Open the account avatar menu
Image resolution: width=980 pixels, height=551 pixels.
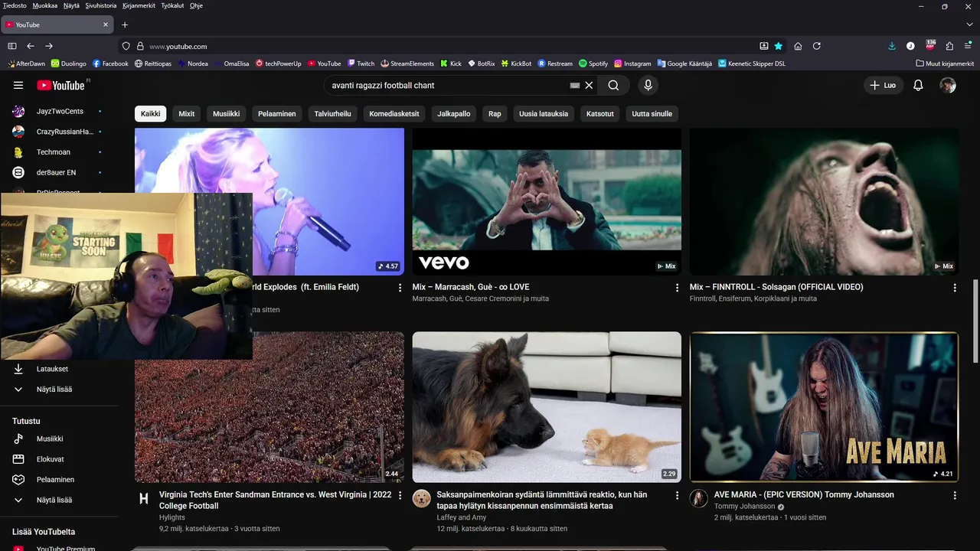(x=948, y=86)
